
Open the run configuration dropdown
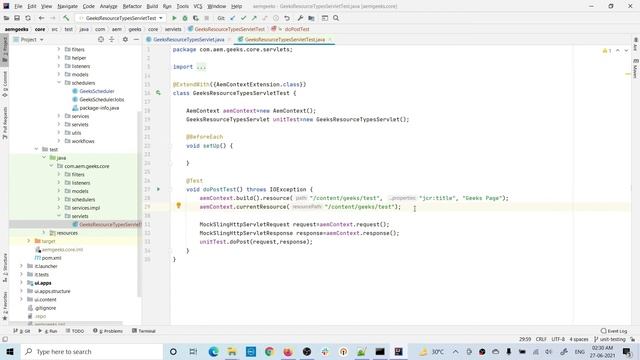coord(121,18)
